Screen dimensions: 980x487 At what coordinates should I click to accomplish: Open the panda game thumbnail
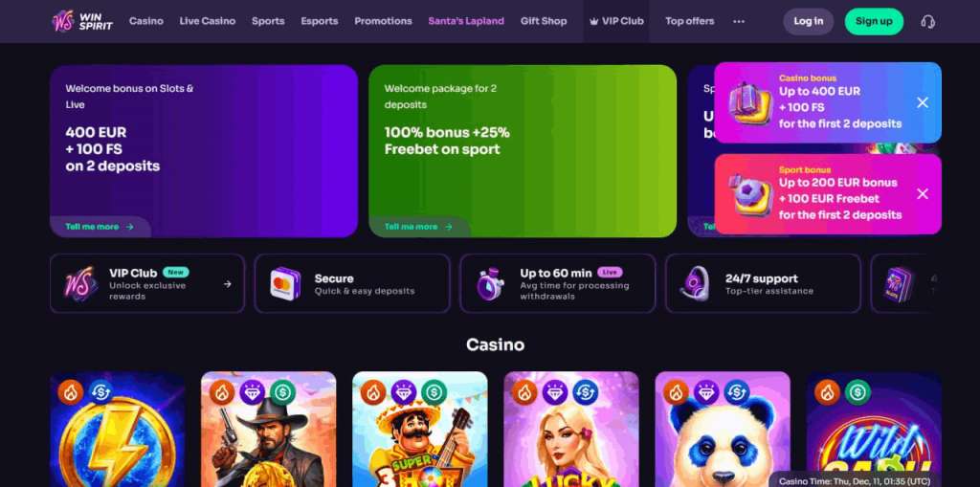tap(723, 430)
